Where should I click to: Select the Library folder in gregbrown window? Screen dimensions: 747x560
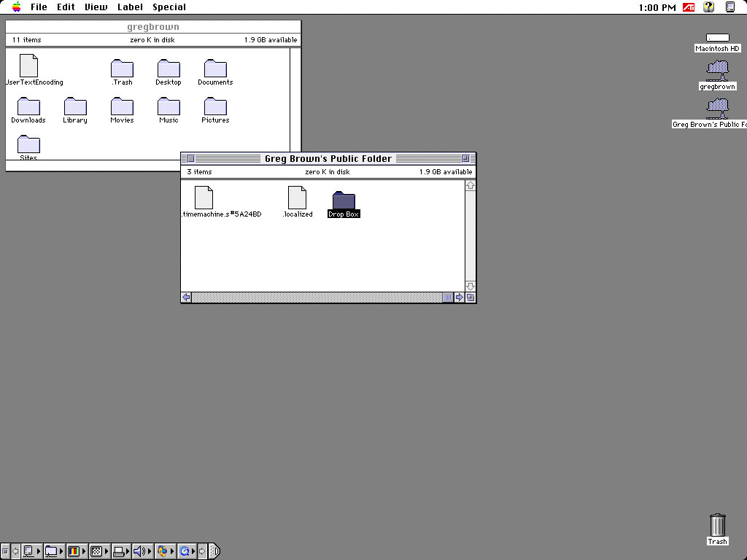pyautogui.click(x=75, y=111)
